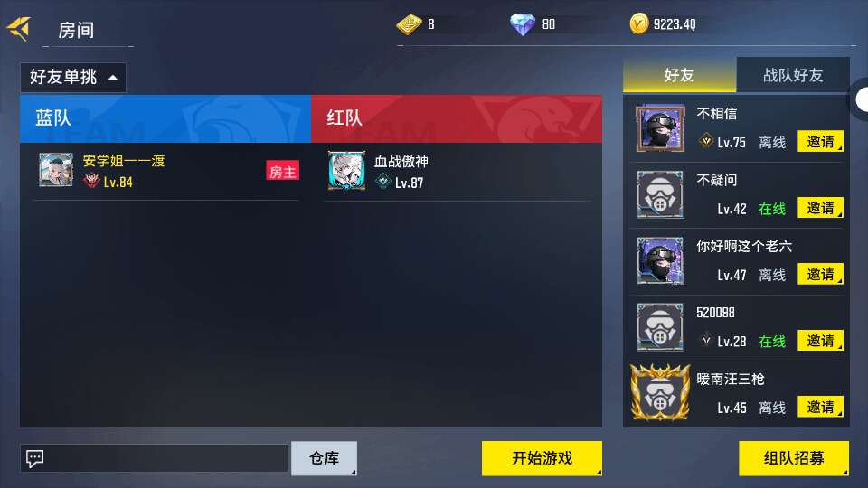Invite 你好啊这个老六 to the room

[x=820, y=274]
